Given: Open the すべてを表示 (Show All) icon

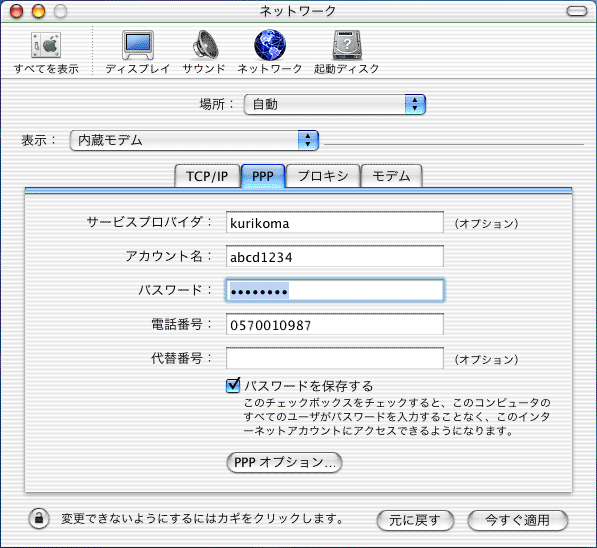Looking at the screenshot, I should coord(46,46).
